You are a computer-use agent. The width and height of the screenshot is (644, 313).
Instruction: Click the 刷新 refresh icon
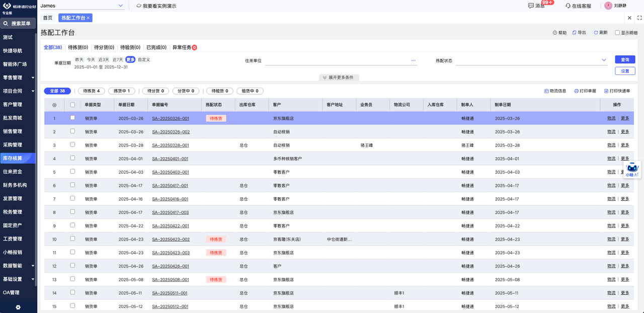[596, 32]
